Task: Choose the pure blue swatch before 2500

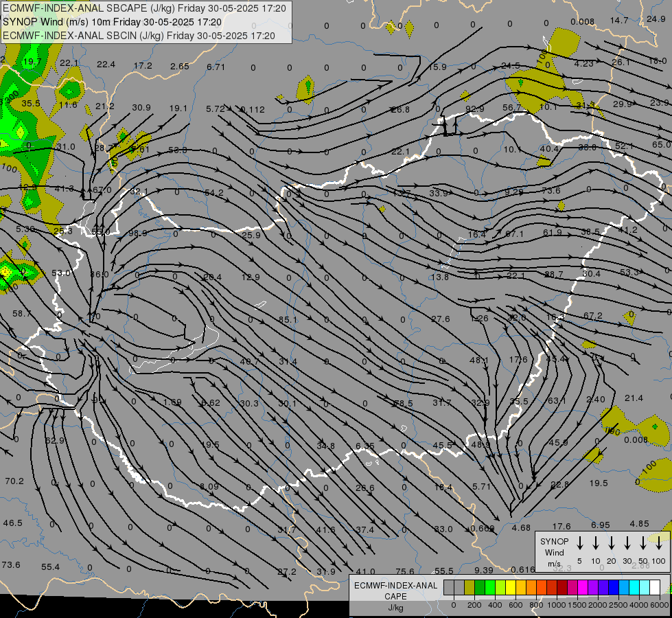Action: point(613,588)
